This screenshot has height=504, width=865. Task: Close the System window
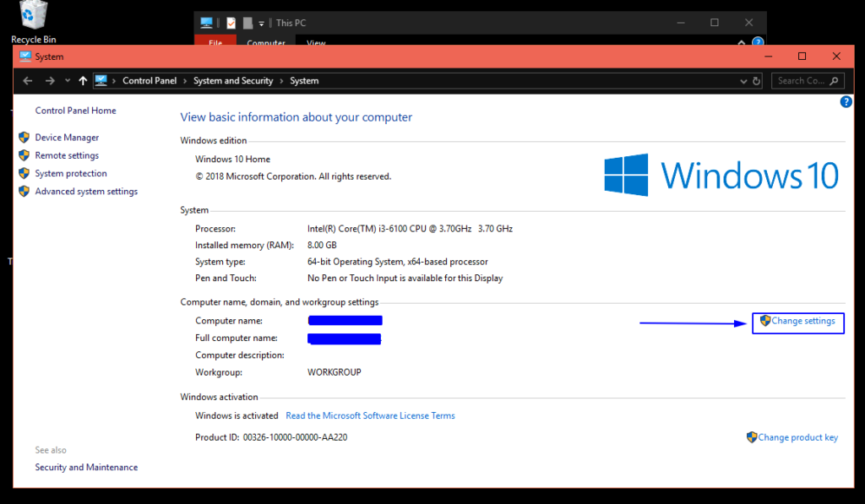pos(836,57)
